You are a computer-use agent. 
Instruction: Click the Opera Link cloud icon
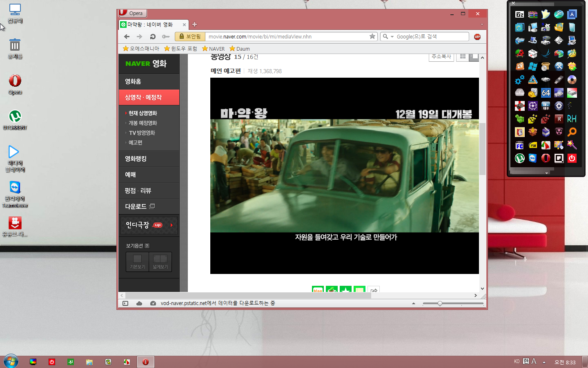[x=139, y=303]
